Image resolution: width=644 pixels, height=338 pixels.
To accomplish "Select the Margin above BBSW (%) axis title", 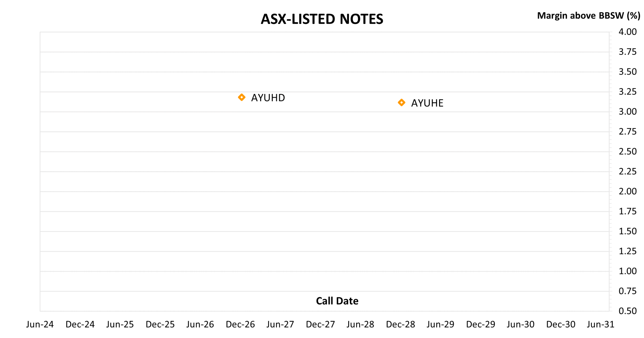I will tap(588, 16).
